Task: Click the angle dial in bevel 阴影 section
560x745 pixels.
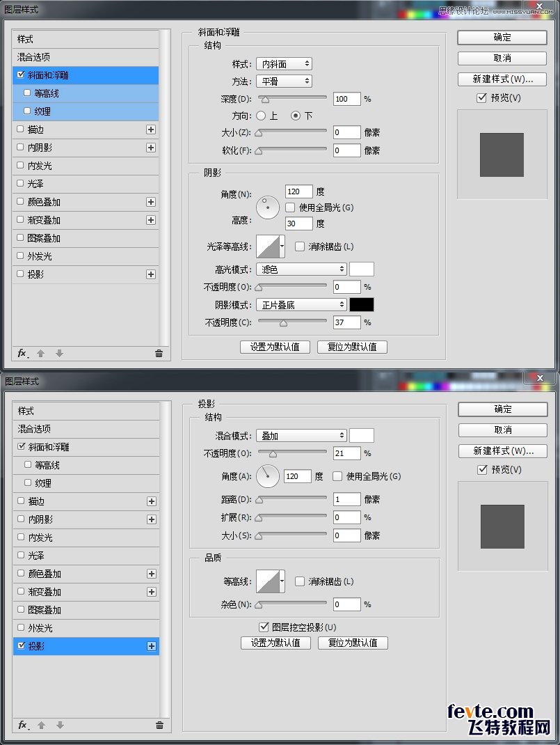Action: [268, 207]
